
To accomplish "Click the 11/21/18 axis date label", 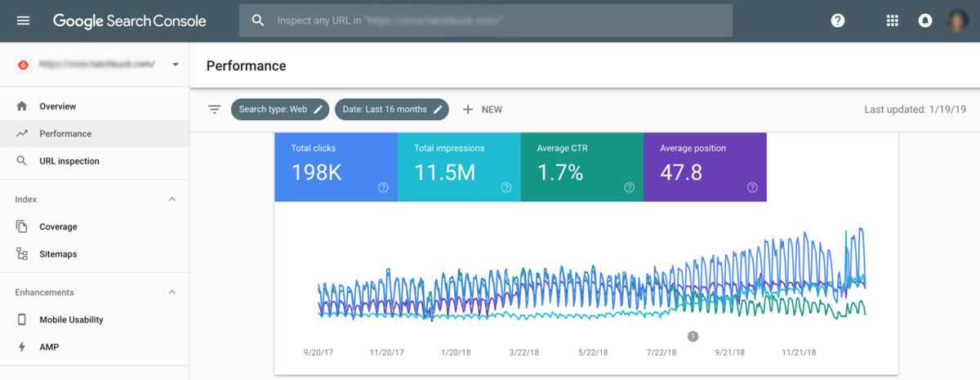I will click(799, 353).
